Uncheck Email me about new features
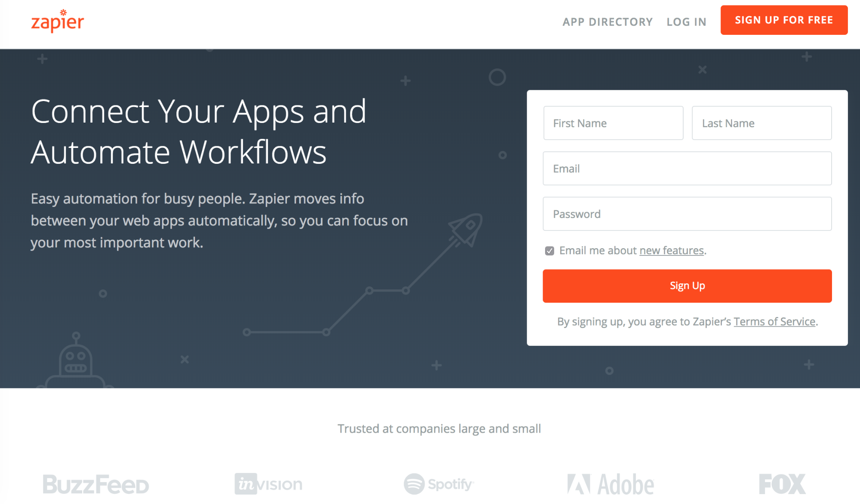 pyautogui.click(x=549, y=251)
